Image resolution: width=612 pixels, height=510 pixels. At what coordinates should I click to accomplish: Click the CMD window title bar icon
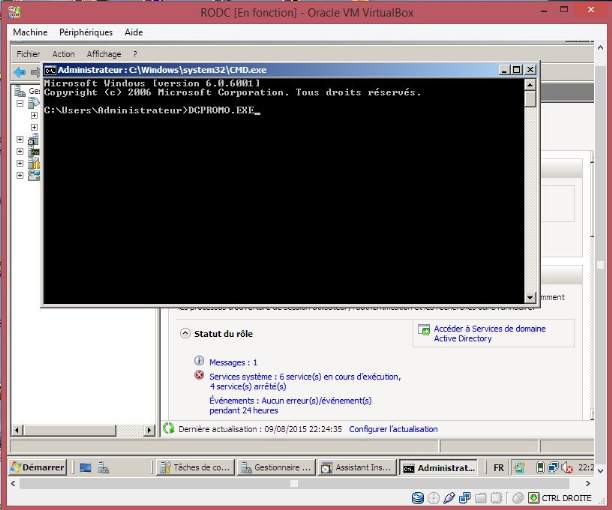(x=50, y=70)
